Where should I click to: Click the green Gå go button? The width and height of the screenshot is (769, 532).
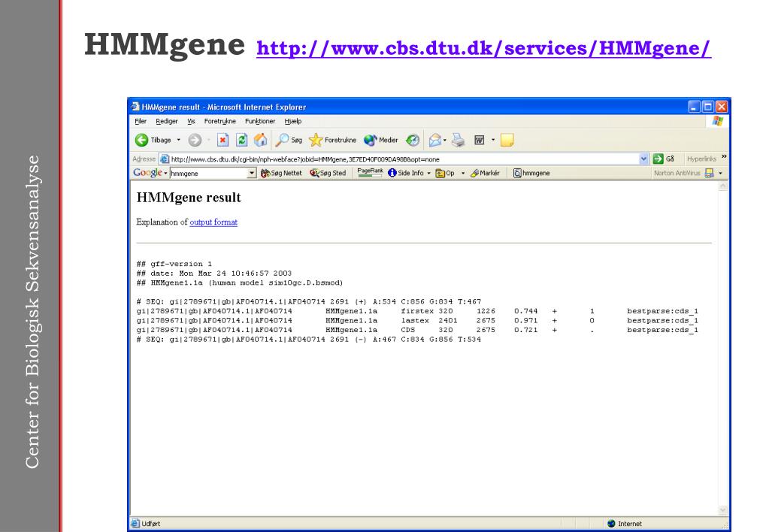[664, 159]
